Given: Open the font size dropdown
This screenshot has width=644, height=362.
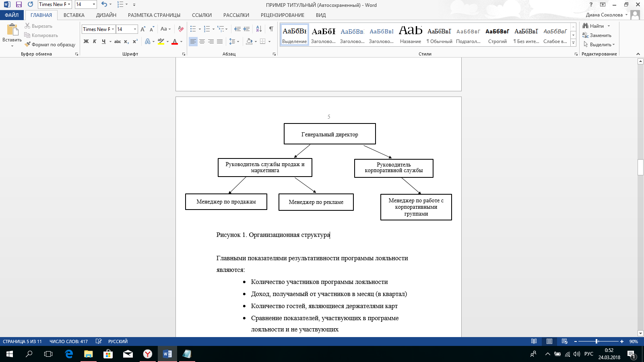Looking at the screenshot, I should pyautogui.click(x=135, y=29).
